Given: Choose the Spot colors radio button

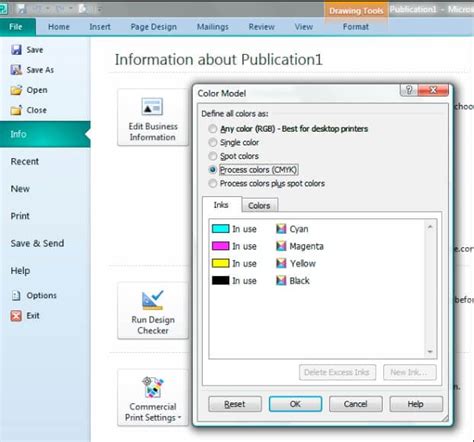Looking at the screenshot, I should [x=213, y=156].
